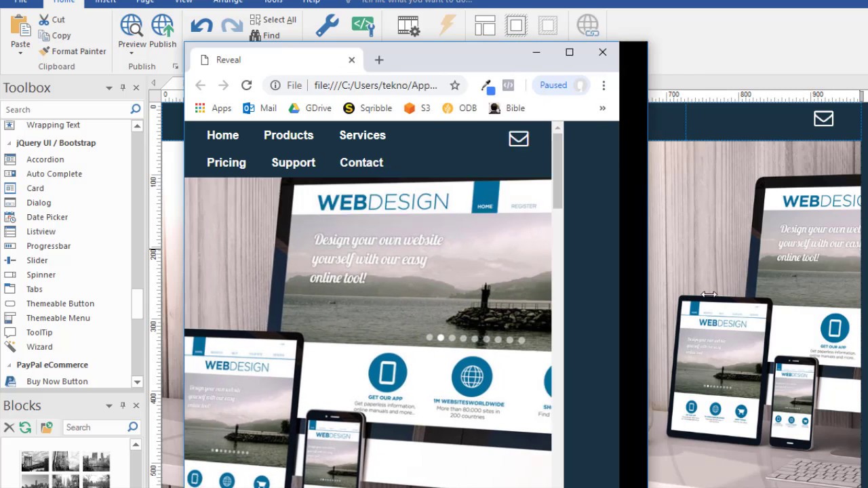Toggle the Blocks panel auto-hide pin

(x=123, y=405)
